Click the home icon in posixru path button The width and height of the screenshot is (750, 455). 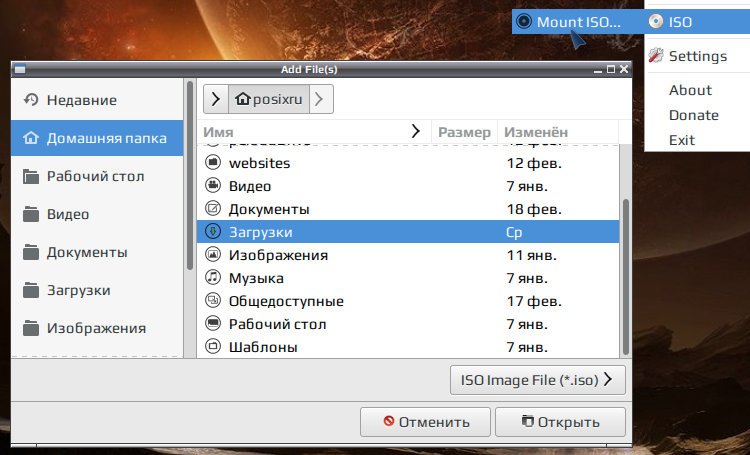(x=243, y=99)
